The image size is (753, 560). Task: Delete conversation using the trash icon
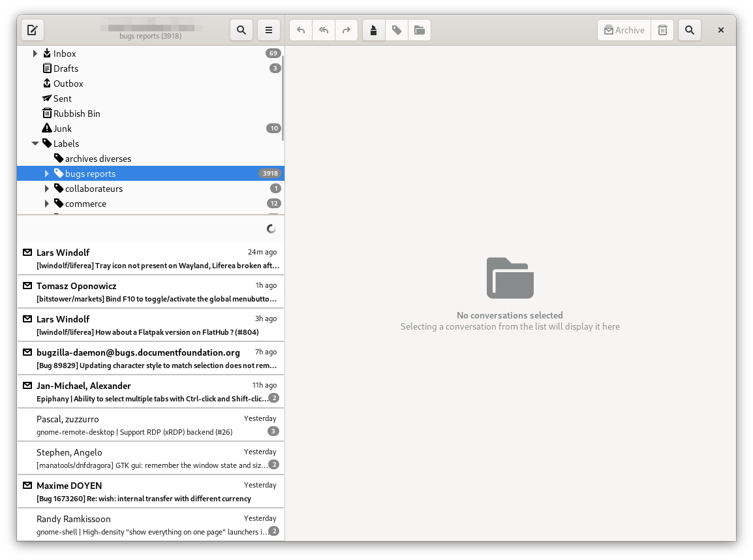coord(662,30)
